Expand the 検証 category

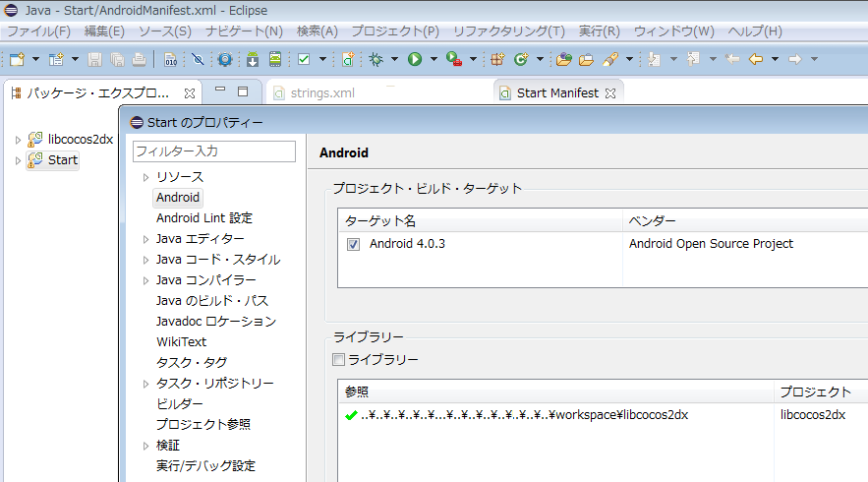145,446
